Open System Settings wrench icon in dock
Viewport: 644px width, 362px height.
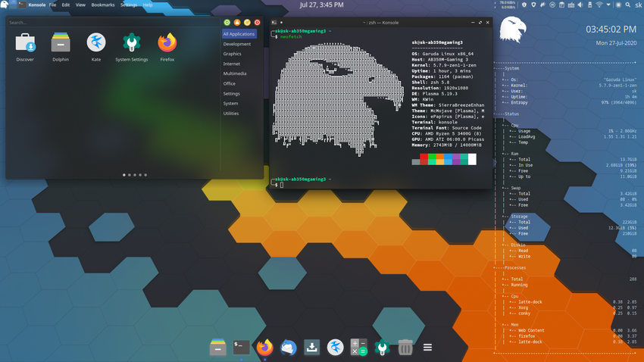coord(382,347)
